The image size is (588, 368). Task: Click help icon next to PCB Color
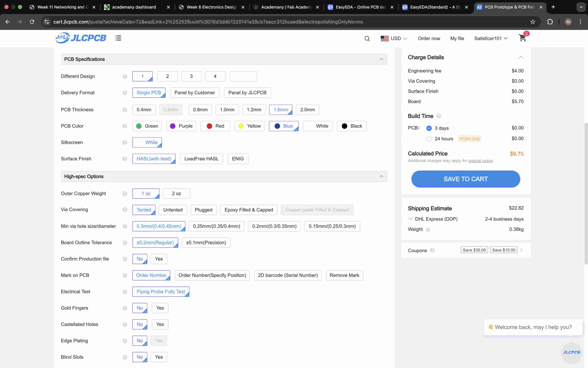[125, 126]
